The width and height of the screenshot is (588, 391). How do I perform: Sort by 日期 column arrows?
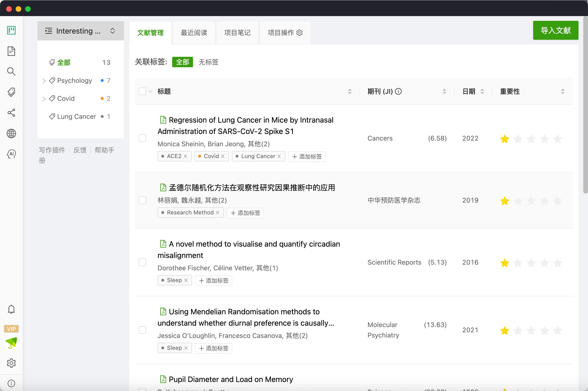[x=482, y=92]
